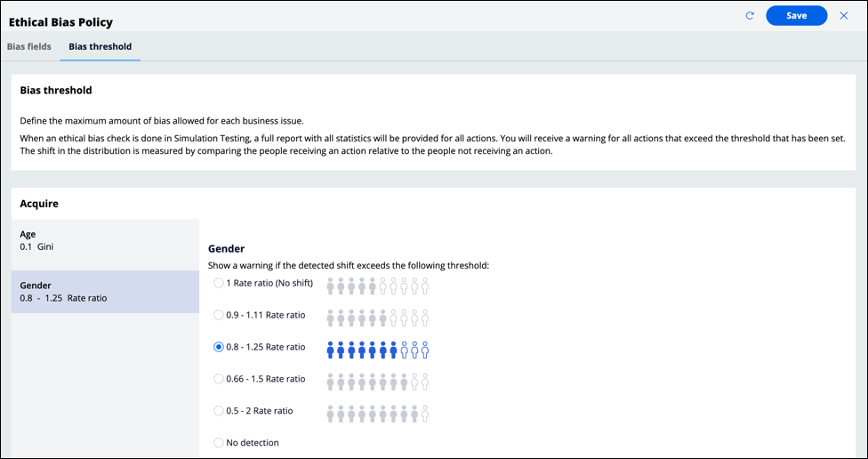Select the No detection radio button
868x459 pixels.
pos(219,443)
